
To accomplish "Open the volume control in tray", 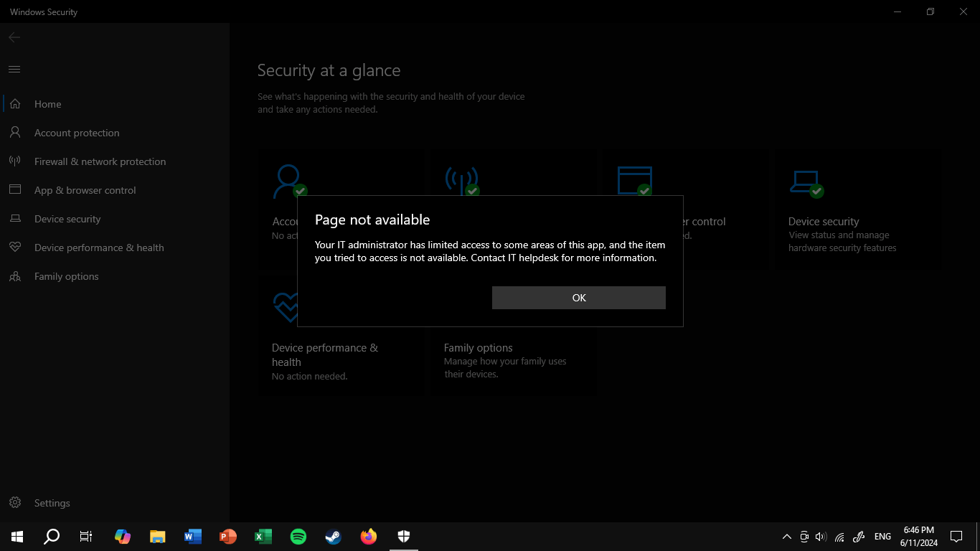I will click(x=821, y=537).
